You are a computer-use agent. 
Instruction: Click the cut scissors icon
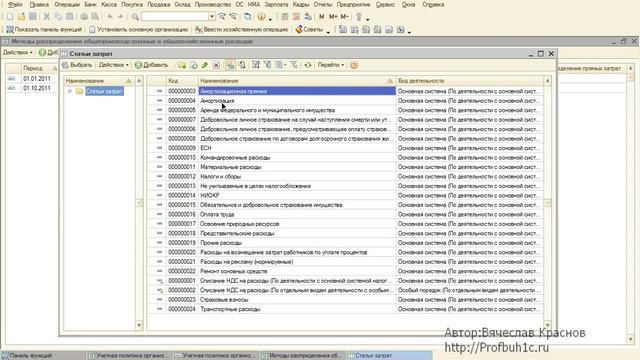[x=47, y=17]
